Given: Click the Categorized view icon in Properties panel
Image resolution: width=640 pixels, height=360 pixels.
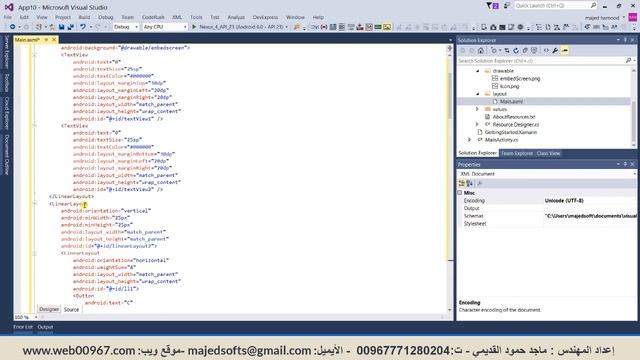Looking at the screenshot, I should pos(462,184).
